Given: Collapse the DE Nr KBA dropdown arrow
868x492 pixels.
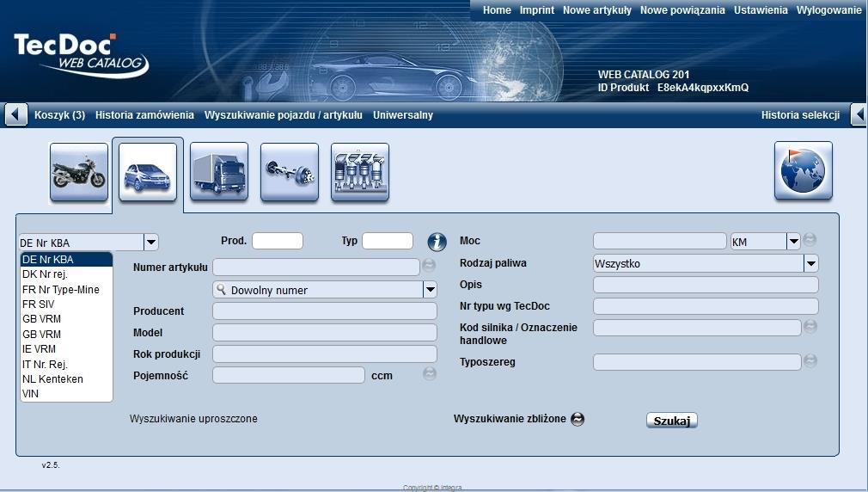Looking at the screenshot, I should point(151,242).
